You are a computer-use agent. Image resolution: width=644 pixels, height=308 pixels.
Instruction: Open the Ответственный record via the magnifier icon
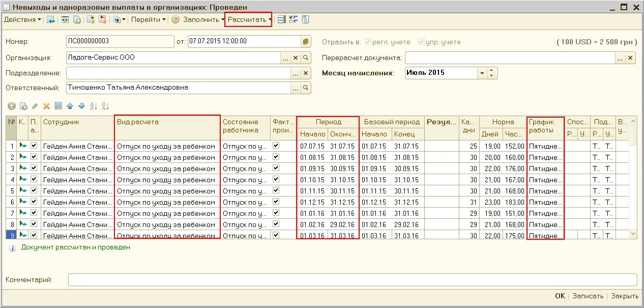point(306,88)
